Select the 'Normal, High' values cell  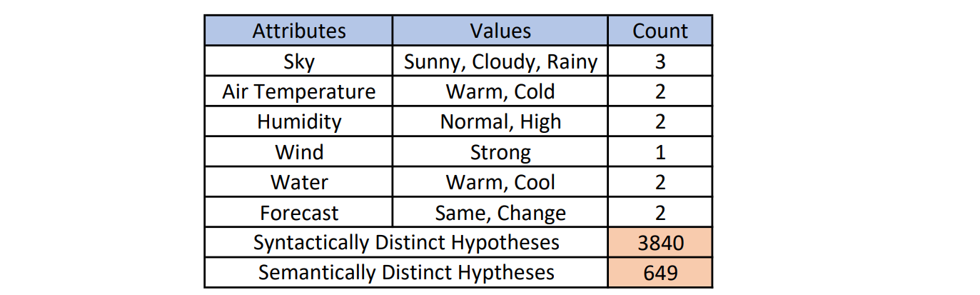click(x=500, y=121)
